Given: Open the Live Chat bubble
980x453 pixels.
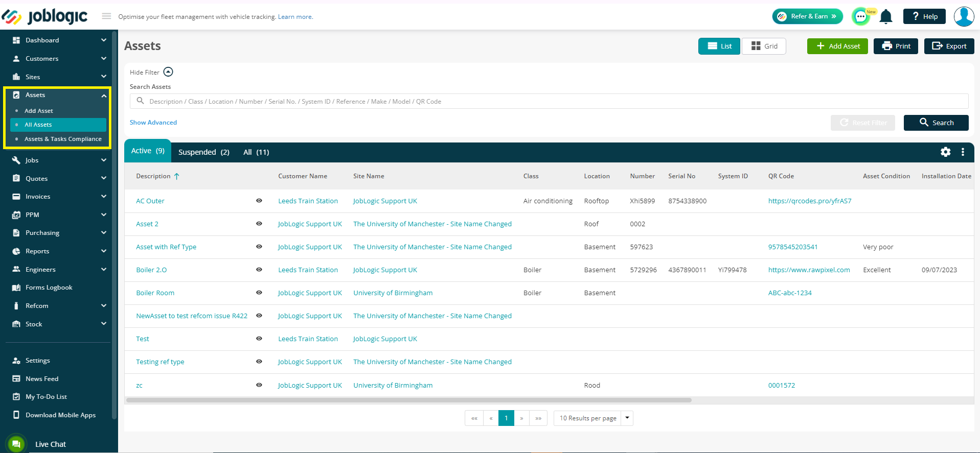Looking at the screenshot, I should [x=16, y=444].
